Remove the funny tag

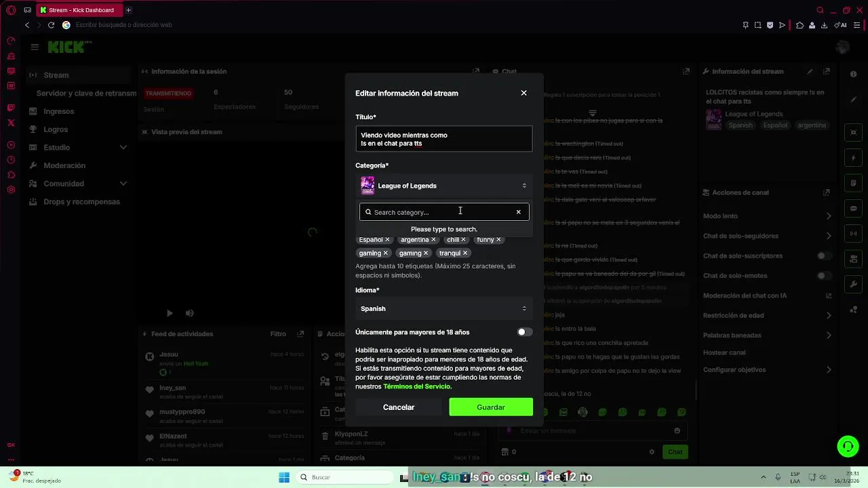(x=498, y=239)
